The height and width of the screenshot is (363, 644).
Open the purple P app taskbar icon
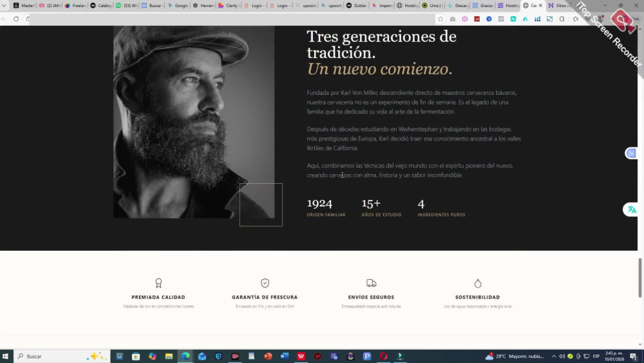[367, 356]
